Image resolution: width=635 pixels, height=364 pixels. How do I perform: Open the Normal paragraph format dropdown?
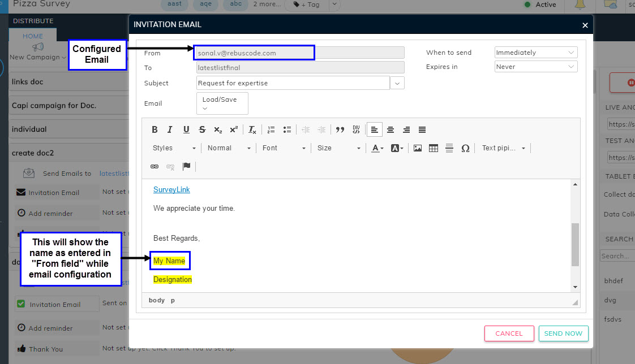click(x=229, y=148)
